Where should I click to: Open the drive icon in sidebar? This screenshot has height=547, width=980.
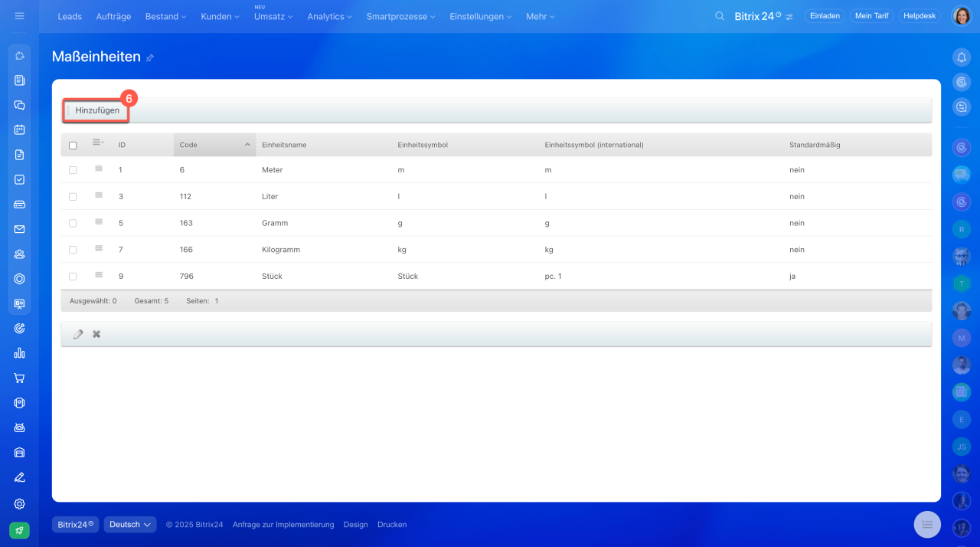click(20, 205)
